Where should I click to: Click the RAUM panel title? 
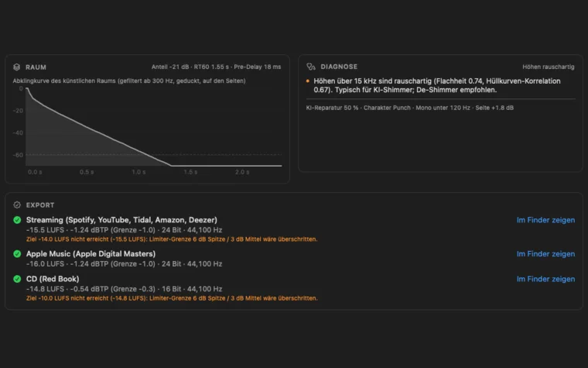[36, 67]
